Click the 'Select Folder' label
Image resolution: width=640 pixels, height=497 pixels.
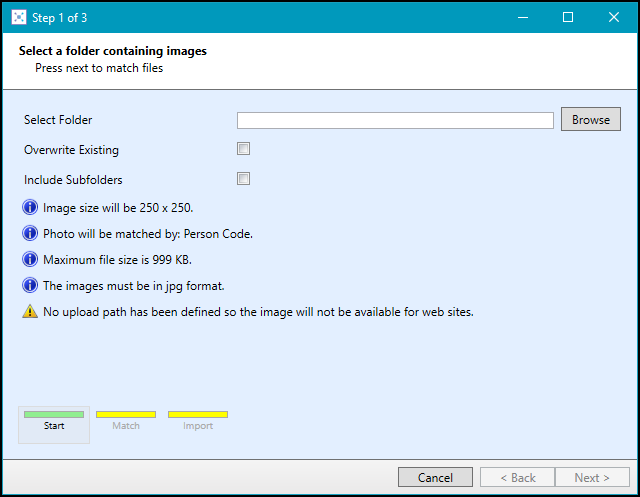[x=58, y=120]
